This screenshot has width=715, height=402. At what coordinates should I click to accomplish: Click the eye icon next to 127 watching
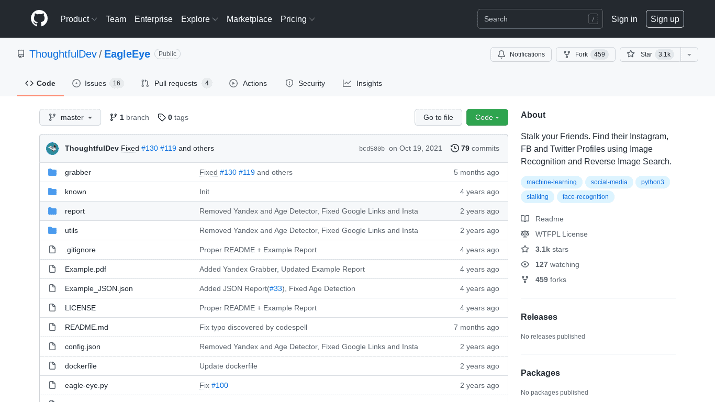tap(525, 264)
